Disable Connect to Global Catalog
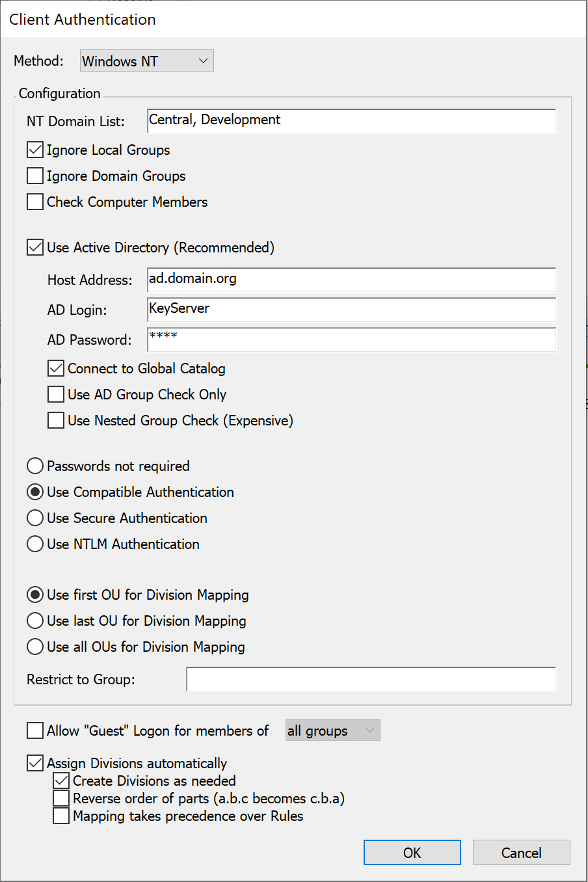Viewport: 588px width, 882px height. click(56, 369)
